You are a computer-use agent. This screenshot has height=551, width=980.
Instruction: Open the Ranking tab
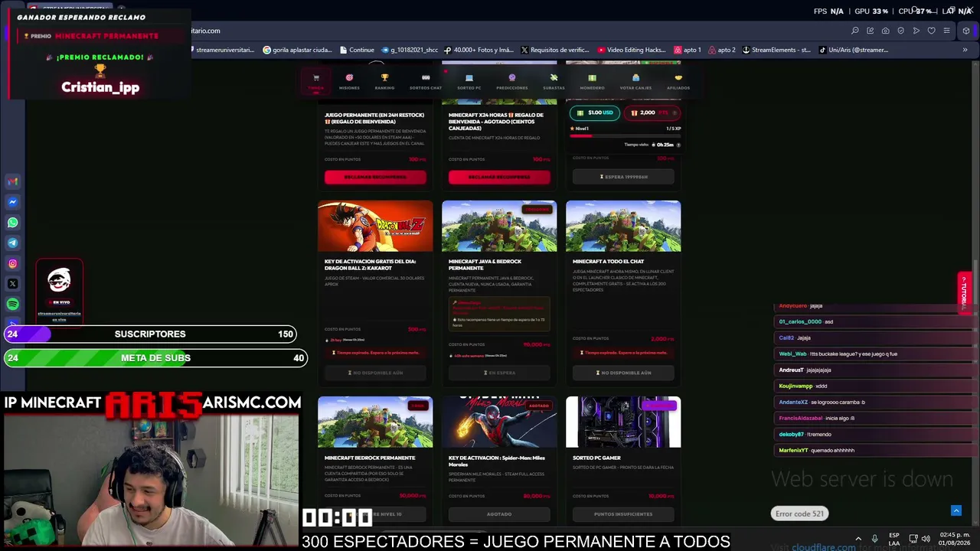click(x=384, y=81)
